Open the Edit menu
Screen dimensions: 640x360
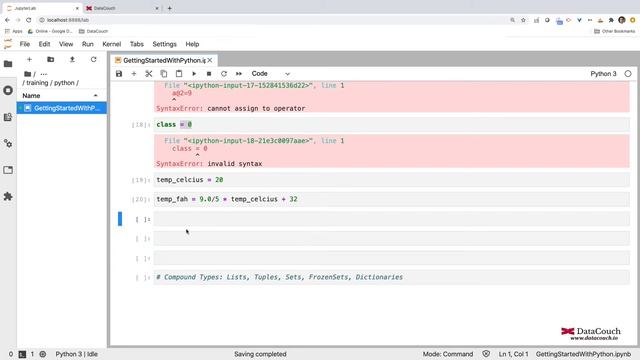(x=44, y=44)
